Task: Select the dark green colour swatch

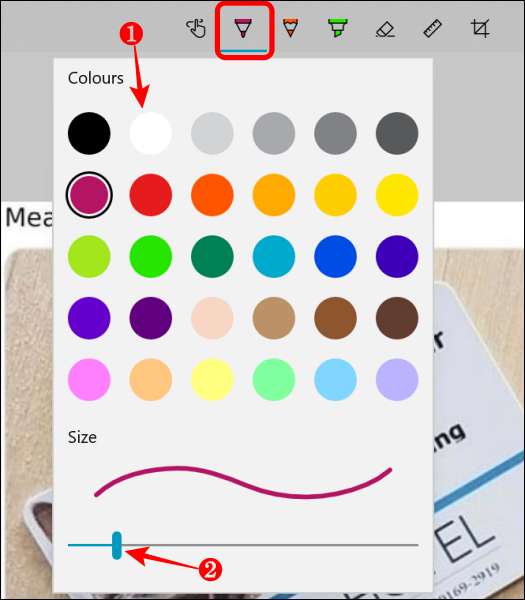Action: [x=212, y=256]
